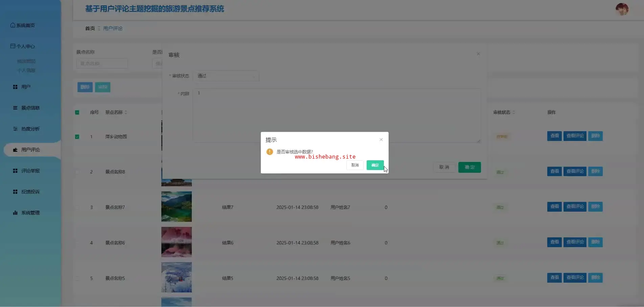Open the thumbnail image for 景点名称6
Screen dimensions: 644x307
tap(177, 242)
